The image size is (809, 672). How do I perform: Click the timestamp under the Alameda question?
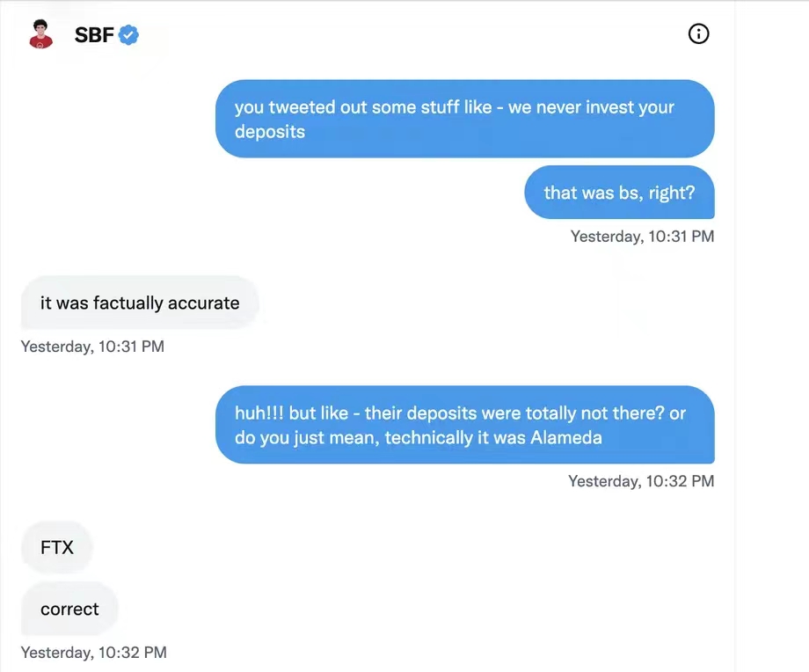(640, 480)
